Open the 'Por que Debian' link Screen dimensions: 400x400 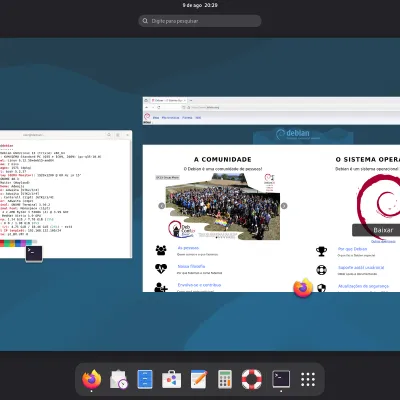tap(352, 249)
